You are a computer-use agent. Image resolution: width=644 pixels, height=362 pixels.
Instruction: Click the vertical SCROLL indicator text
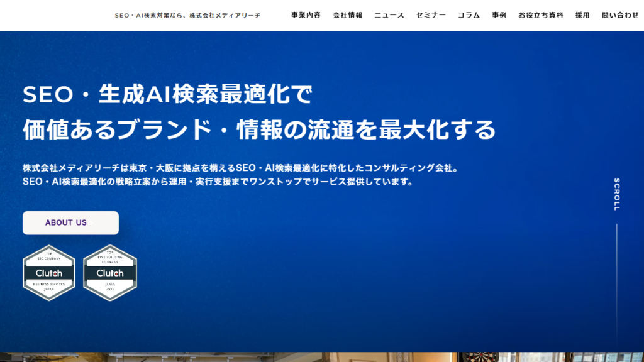point(617,194)
